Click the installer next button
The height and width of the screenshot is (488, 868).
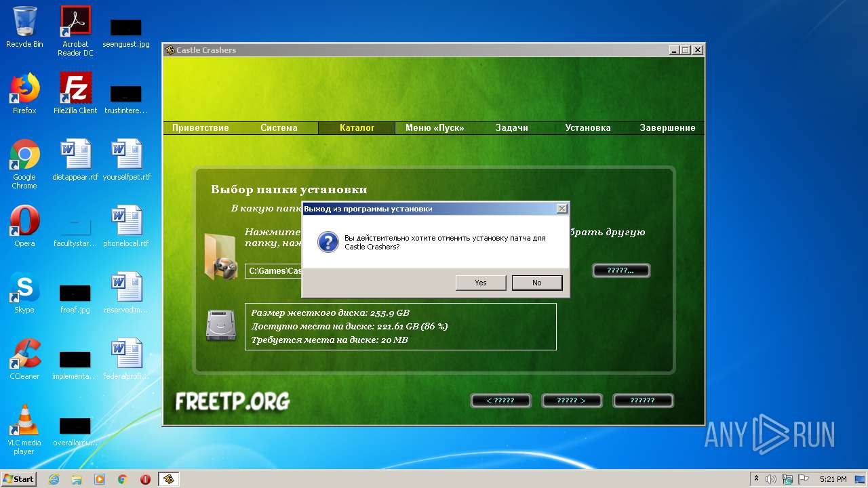572,401
